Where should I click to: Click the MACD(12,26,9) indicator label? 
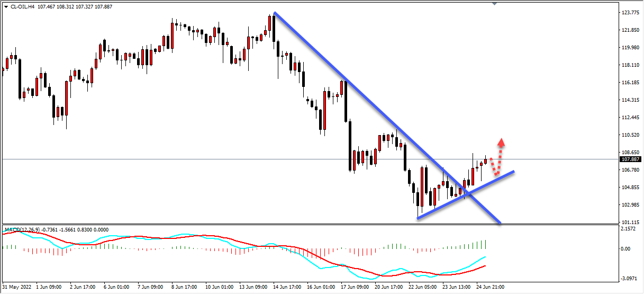coord(22,230)
